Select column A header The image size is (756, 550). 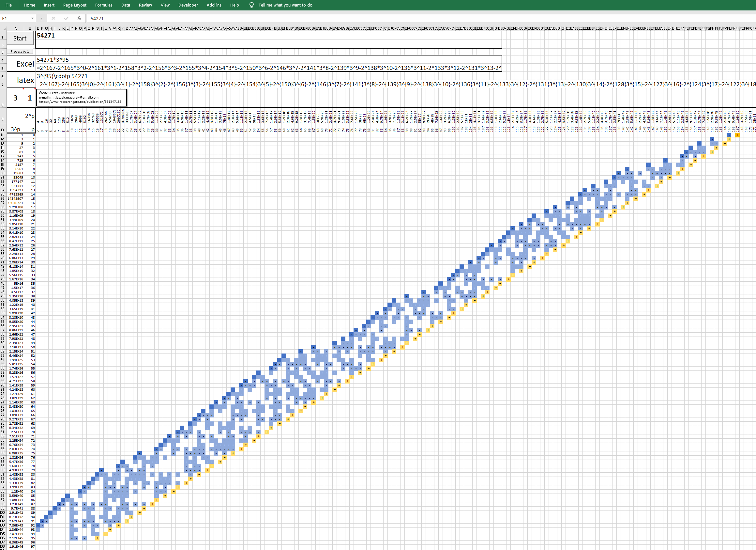point(15,29)
